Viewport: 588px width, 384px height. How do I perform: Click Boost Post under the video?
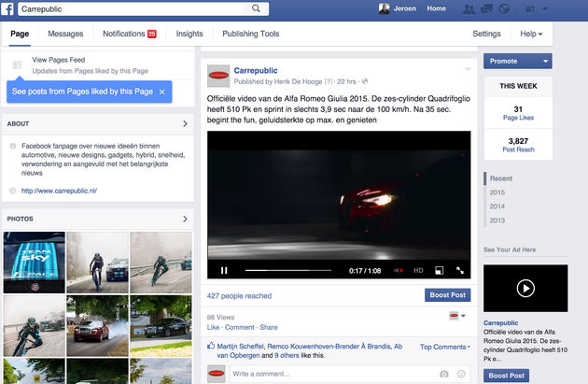click(x=447, y=295)
